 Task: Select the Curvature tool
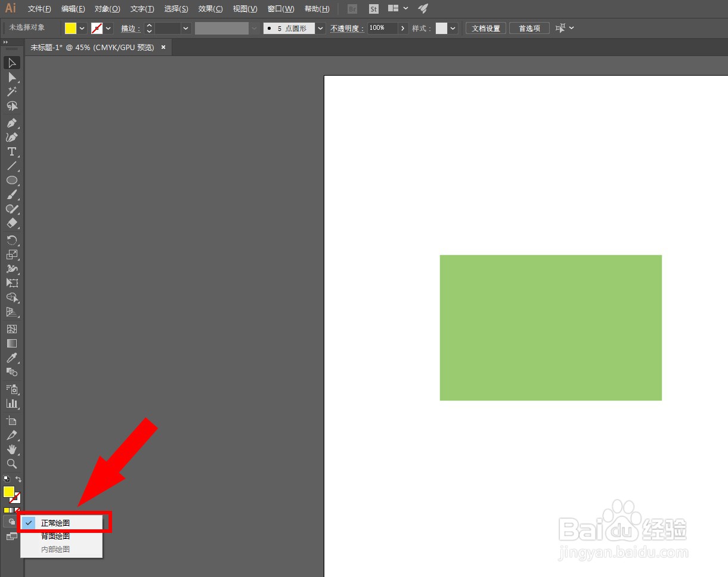point(12,138)
